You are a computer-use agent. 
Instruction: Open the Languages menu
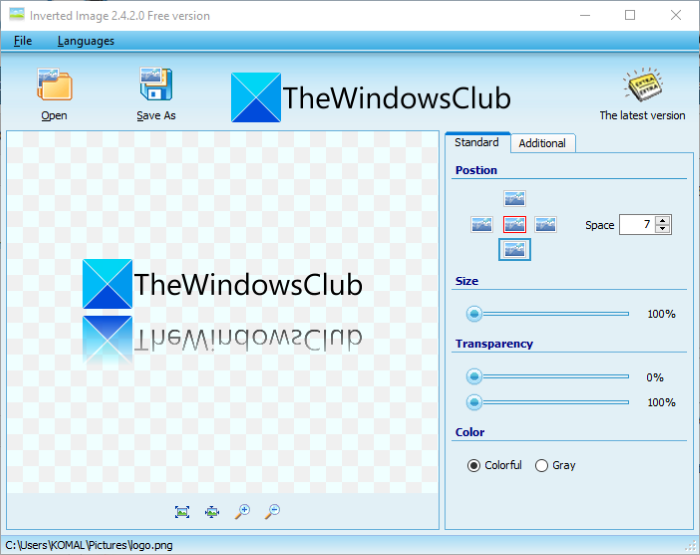[86, 41]
